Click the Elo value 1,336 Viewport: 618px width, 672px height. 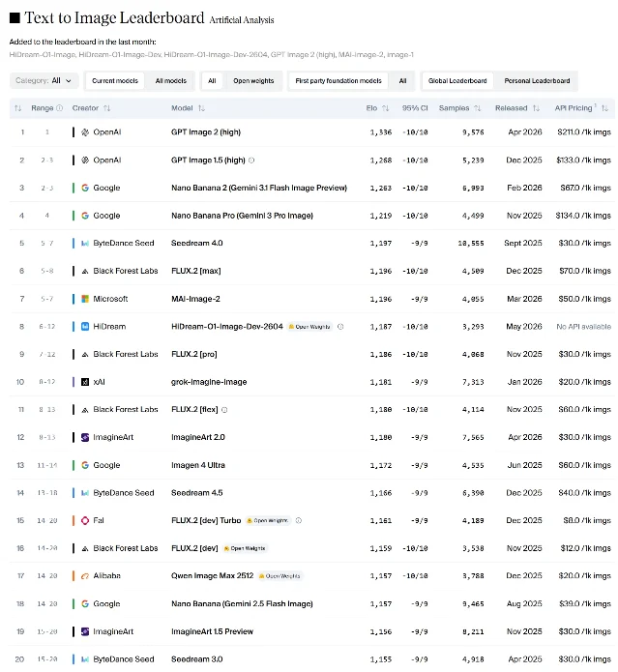coord(381,132)
